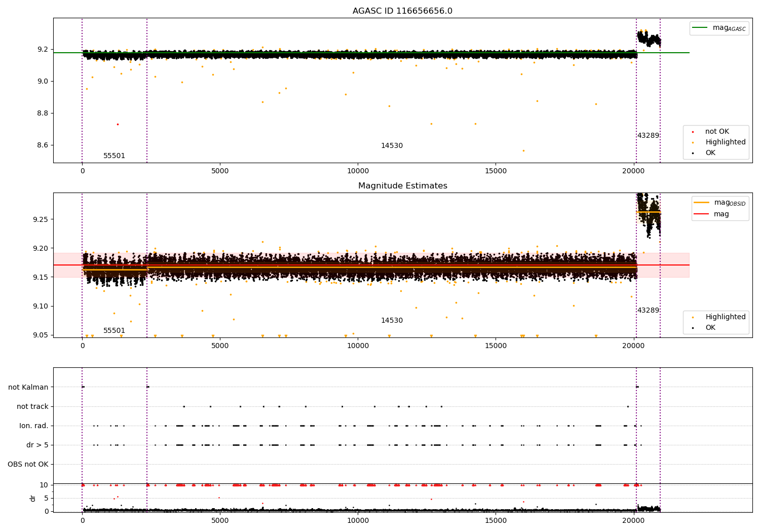Click the lowest orange point near 8.56

coord(523,150)
